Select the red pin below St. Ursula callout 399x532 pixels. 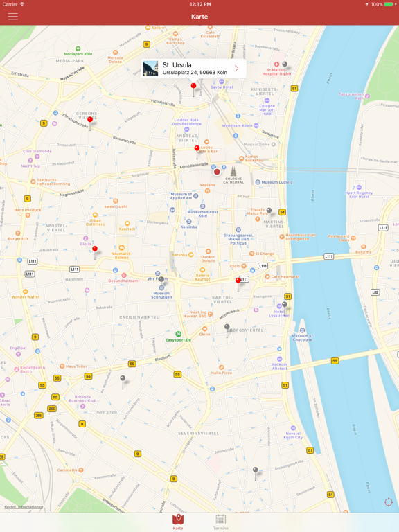(193, 86)
